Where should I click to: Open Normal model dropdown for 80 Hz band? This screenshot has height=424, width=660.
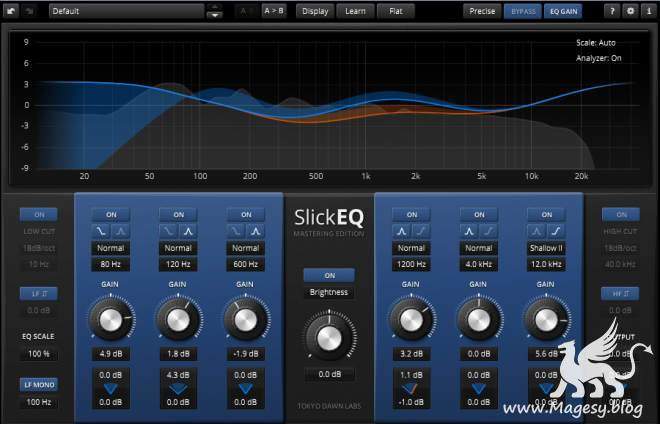[x=111, y=248]
